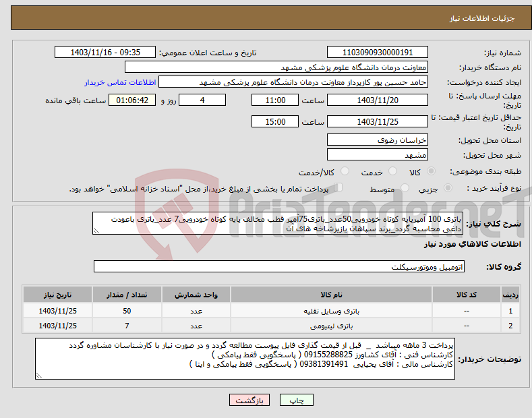Click the general need description text area
The width and height of the screenshot is (532, 418).
tap(278, 223)
